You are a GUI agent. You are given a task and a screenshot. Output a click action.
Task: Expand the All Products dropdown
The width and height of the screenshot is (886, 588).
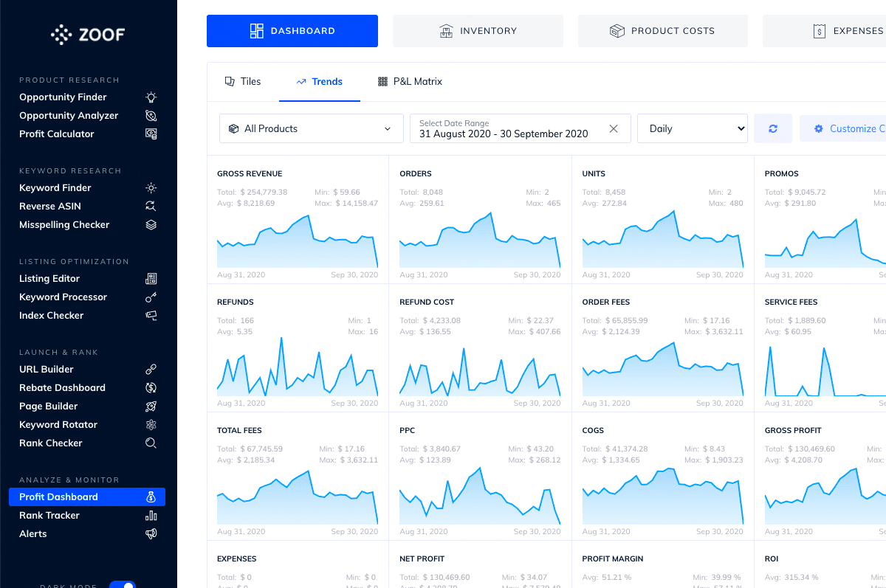click(x=311, y=128)
